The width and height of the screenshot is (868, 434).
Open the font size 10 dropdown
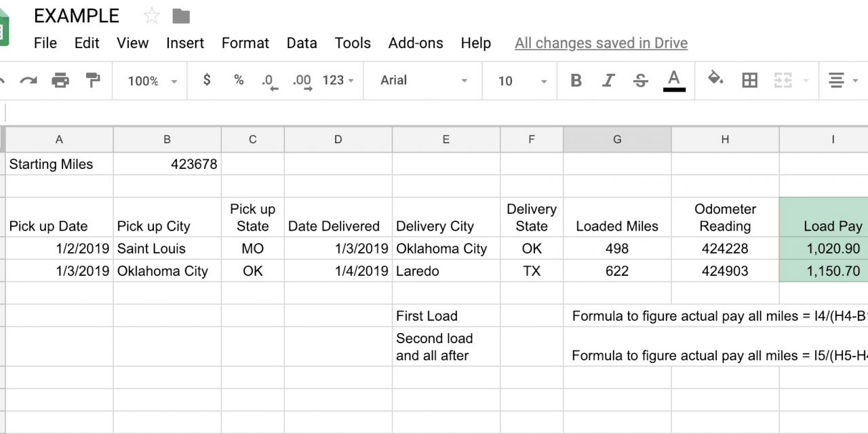pos(522,81)
